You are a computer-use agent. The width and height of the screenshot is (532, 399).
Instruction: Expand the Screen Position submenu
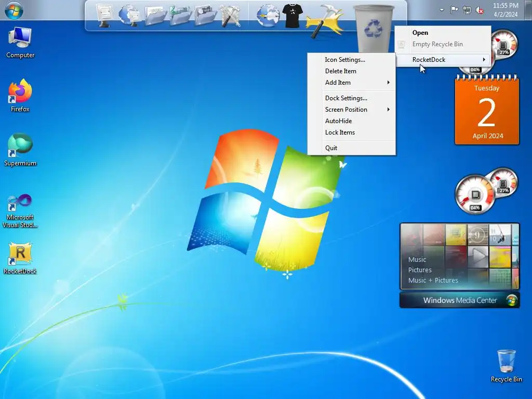pyautogui.click(x=352, y=110)
